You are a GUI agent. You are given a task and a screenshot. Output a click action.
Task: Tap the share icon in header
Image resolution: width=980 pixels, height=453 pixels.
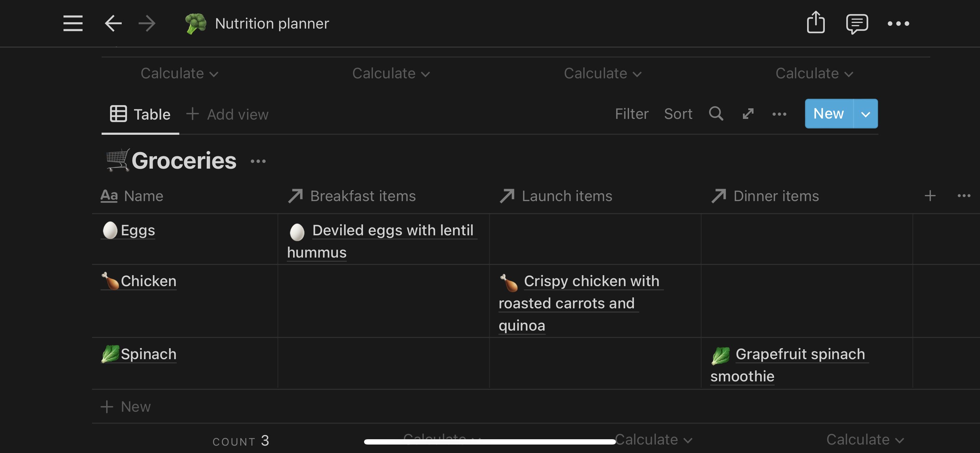click(816, 23)
